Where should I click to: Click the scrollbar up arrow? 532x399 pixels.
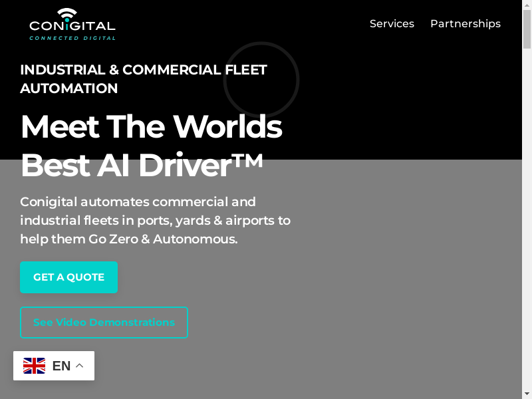(527, 5)
